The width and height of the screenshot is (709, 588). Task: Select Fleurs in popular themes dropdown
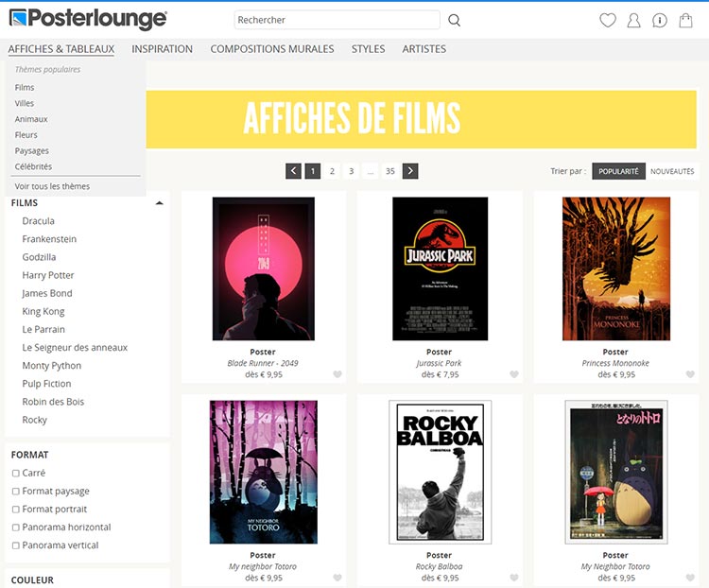coord(26,135)
